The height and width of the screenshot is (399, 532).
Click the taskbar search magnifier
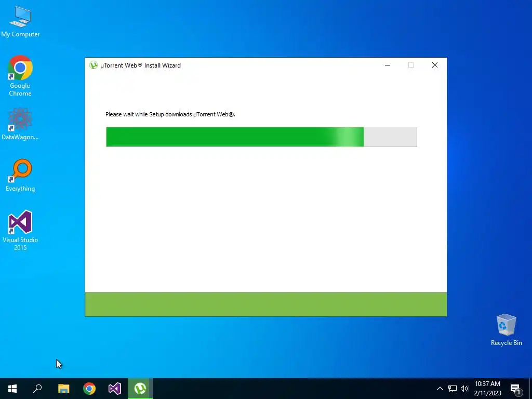[37, 389]
